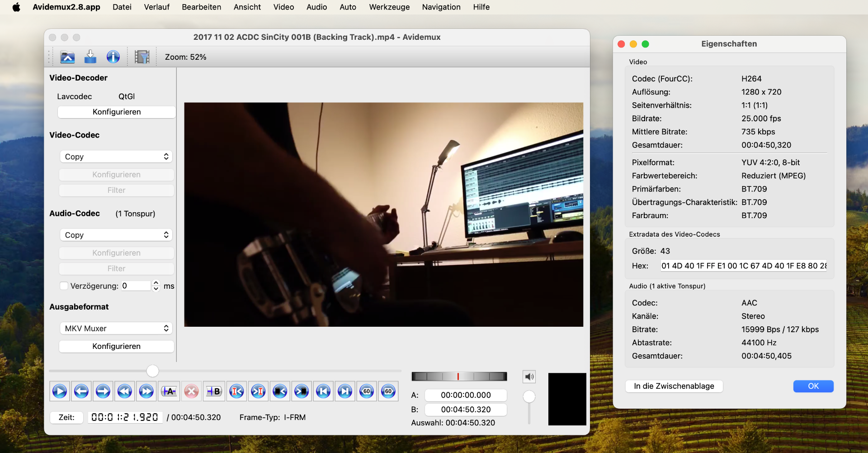This screenshot has height=453, width=868.
Task: Click the volume slider knob
Action: pyautogui.click(x=529, y=397)
